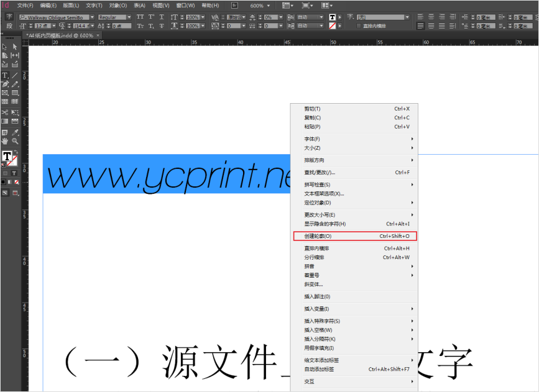Activate the Eyedropper tool

pos(15,132)
